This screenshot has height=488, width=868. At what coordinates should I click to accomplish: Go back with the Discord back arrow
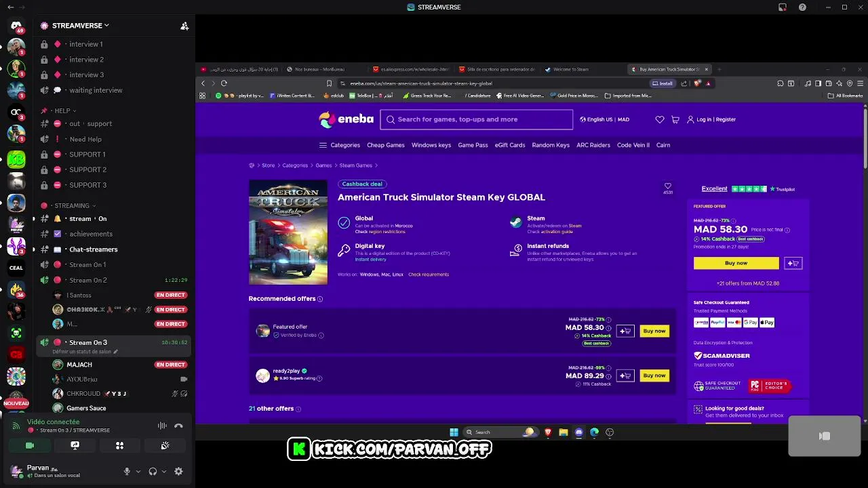pos(10,7)
